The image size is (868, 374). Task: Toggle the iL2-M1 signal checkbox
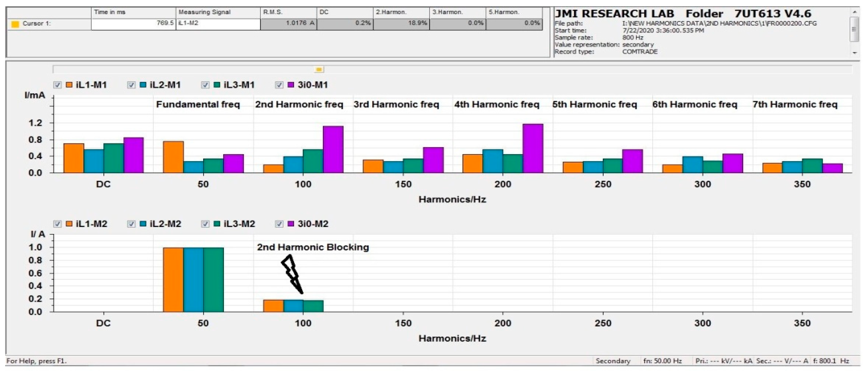(x=131, y=85)
